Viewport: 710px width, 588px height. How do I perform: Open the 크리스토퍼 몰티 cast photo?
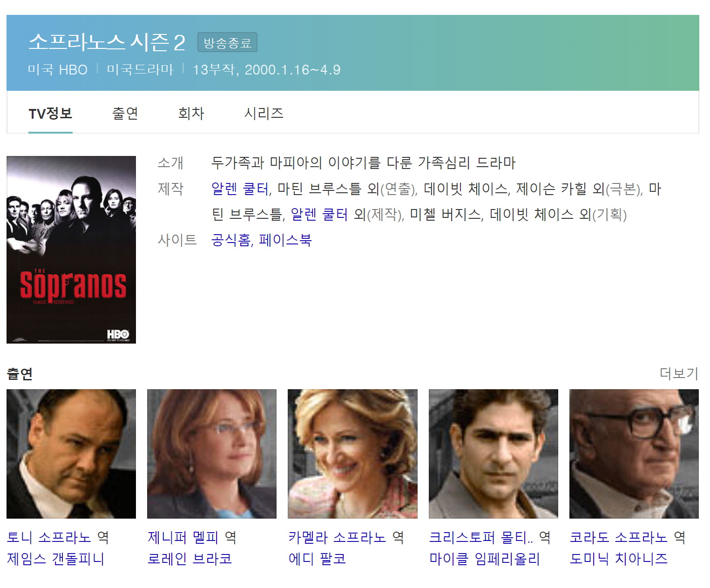coord(494,454)
